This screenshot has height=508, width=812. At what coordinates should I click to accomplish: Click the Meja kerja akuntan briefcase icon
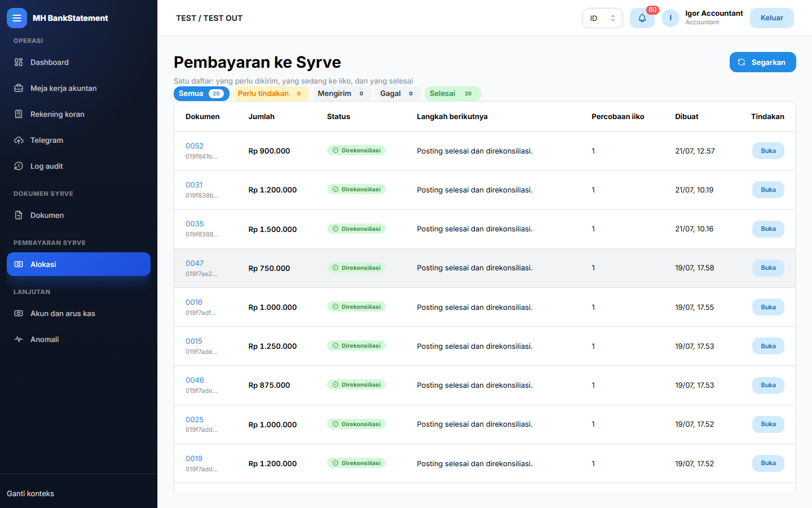tap(19, 88)
